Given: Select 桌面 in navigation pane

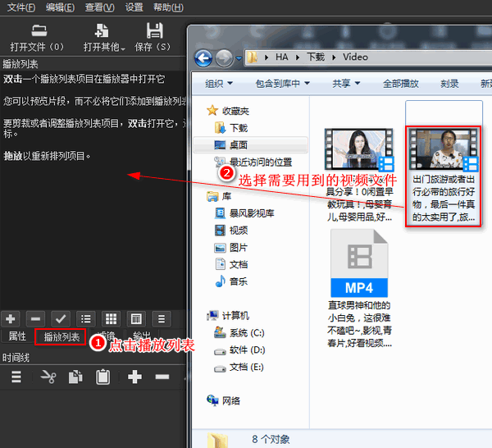Looking at the screenshot, I should 250,144.
